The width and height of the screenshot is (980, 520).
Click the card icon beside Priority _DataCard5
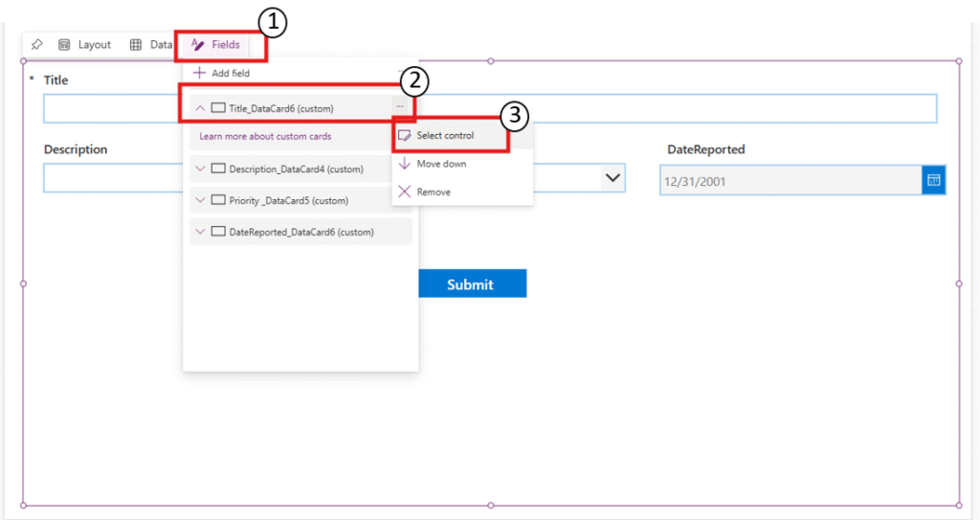point(218,199)
